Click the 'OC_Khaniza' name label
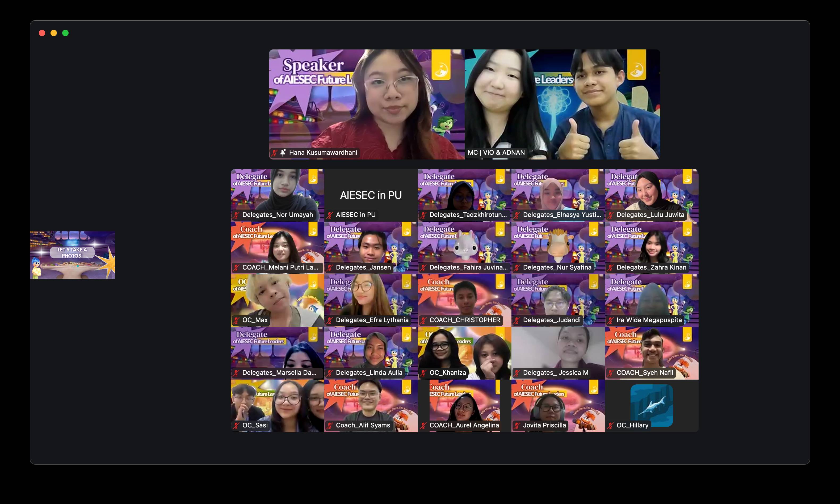 pos(448,373)
